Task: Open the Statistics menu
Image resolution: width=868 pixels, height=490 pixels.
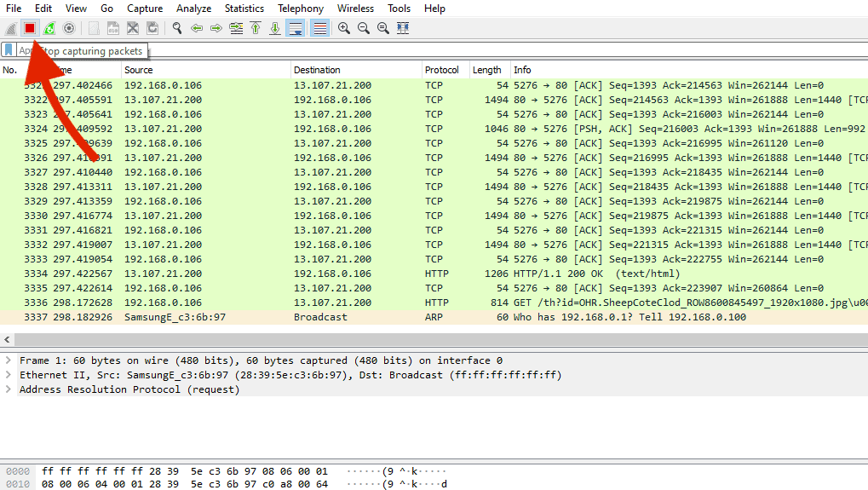Action: 244,9
